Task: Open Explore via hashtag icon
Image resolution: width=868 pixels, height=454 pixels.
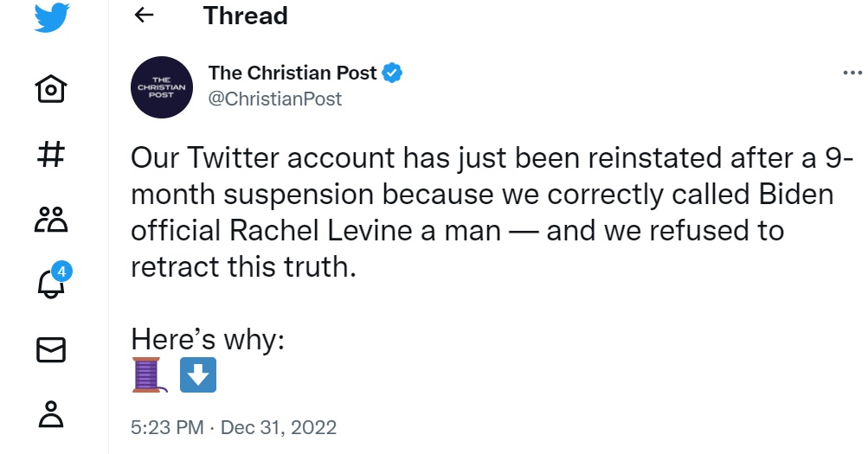Action: pyautogui.click(x=51, y=154)
